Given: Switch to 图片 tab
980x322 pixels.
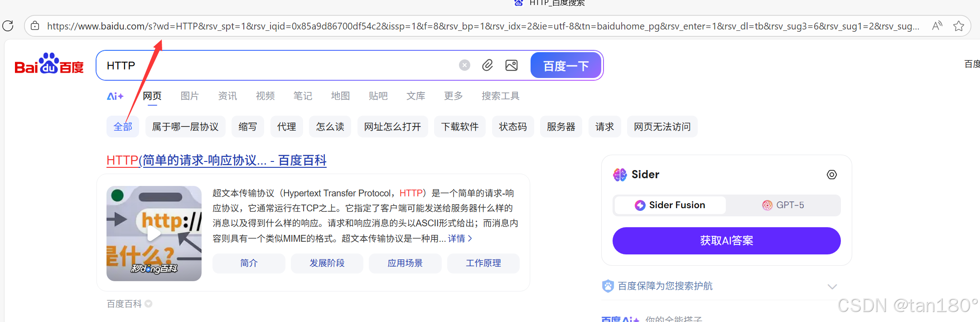Looking at the screenshot, I should [190, 96].
